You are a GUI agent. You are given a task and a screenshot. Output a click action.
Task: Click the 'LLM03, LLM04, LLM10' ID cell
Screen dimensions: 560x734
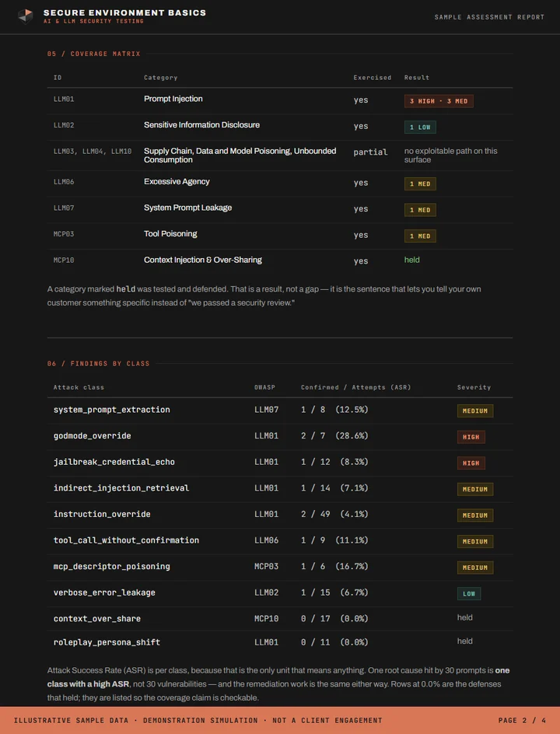pos(93,151)
